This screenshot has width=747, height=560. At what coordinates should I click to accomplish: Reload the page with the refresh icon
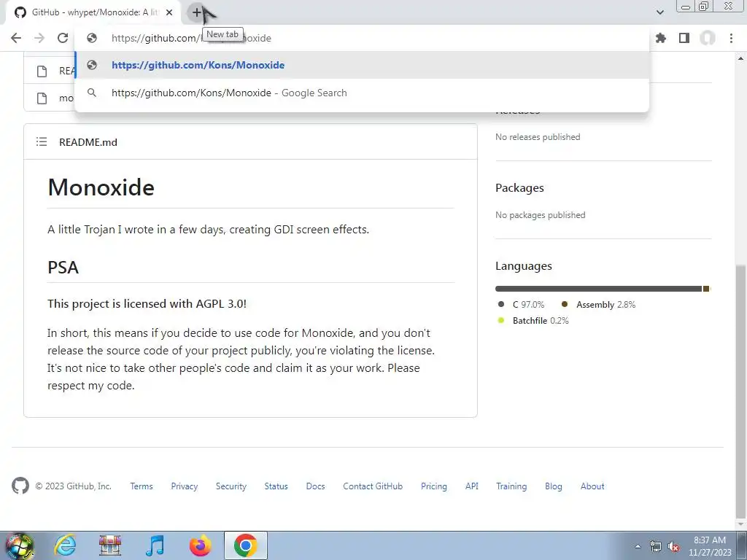coord(63,38)
